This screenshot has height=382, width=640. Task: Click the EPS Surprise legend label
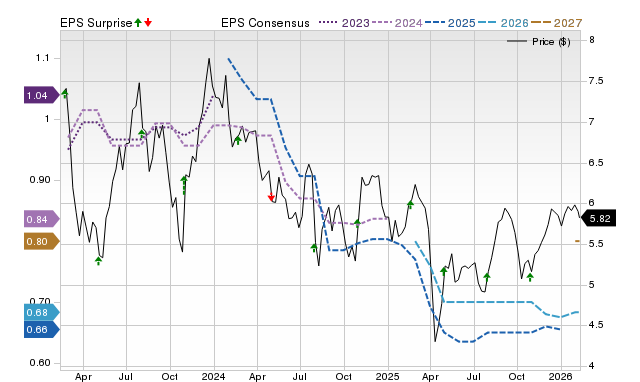96,23
